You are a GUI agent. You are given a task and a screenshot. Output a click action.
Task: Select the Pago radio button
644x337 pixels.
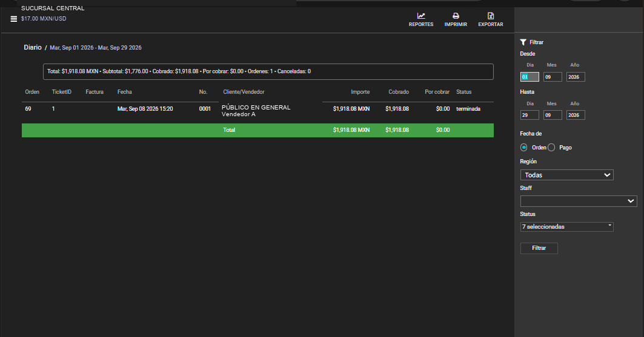pyautogui.click(x=551, y=147)
